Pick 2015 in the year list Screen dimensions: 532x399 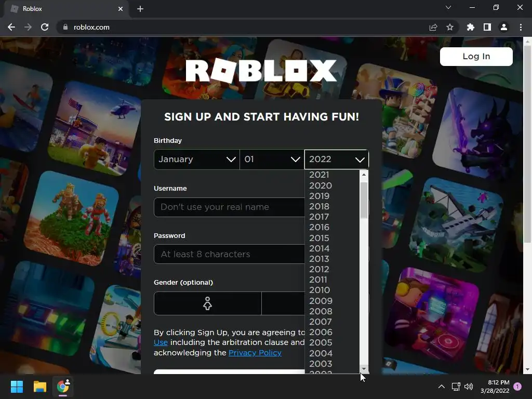[332, 238]
